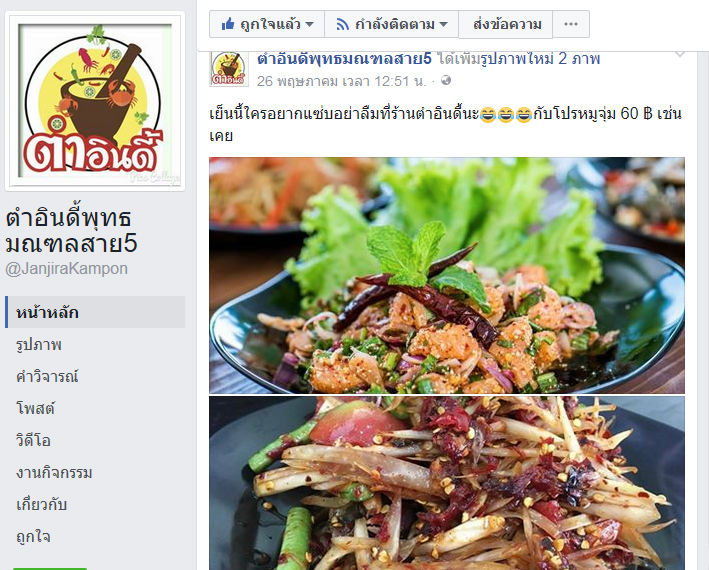Click the thumbs-up icon on ถูกใจแล้ว button
The image size is (709, 570).
pos(228,24)
